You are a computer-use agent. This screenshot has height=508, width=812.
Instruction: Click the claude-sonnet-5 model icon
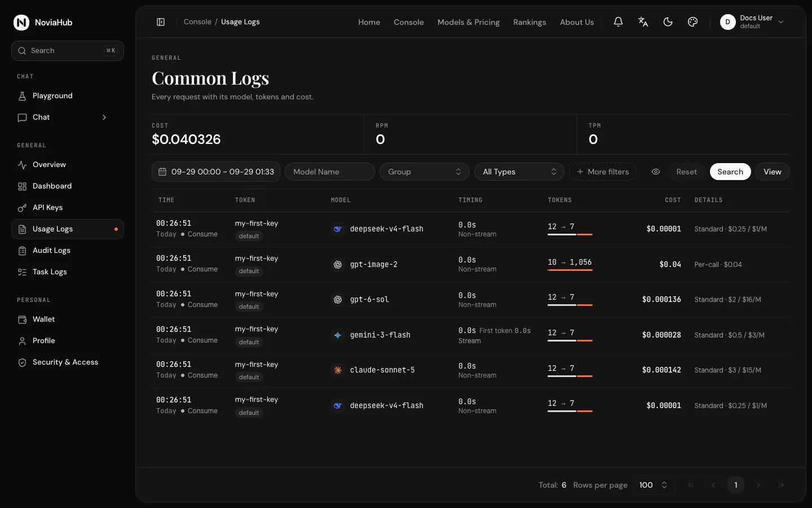(338, 370)
